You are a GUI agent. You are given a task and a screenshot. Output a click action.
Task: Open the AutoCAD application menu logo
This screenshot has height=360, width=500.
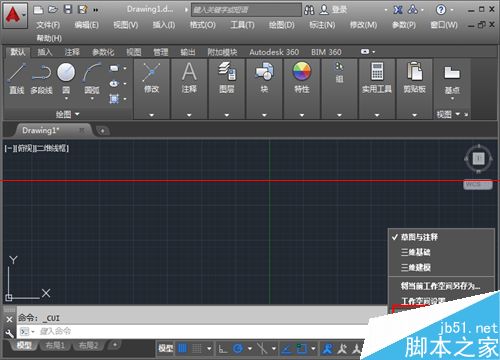pyautogui.click(x=15, y=15)
